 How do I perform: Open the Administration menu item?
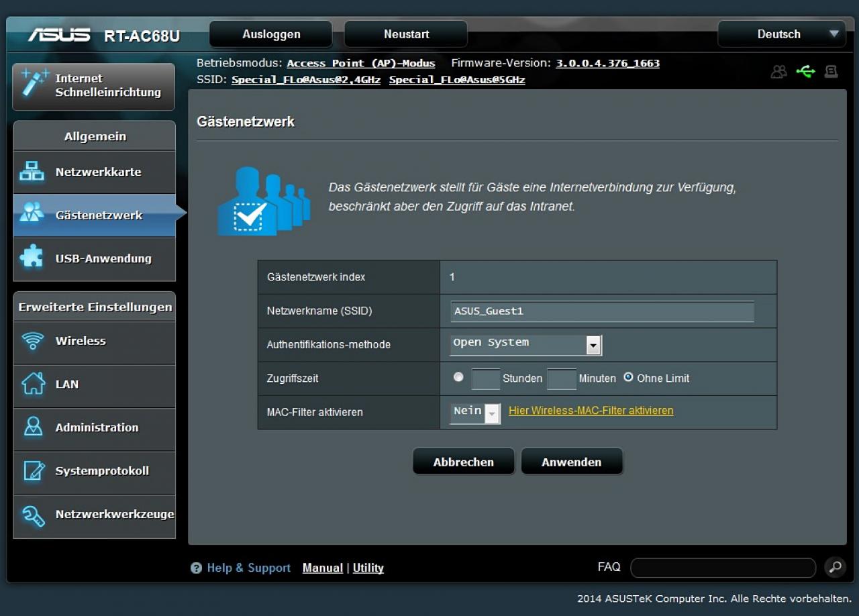click(94, 428)
